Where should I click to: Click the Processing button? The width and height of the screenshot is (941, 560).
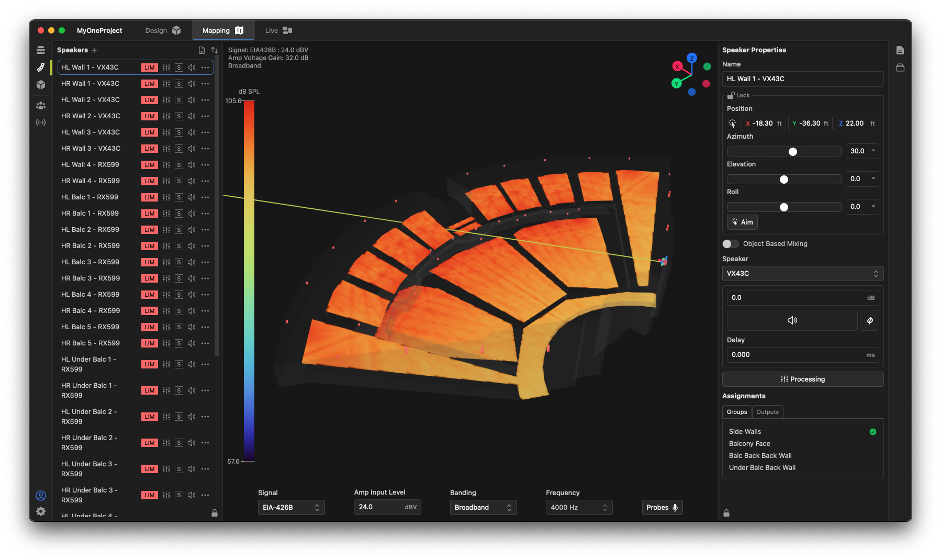tap(802, 379)
